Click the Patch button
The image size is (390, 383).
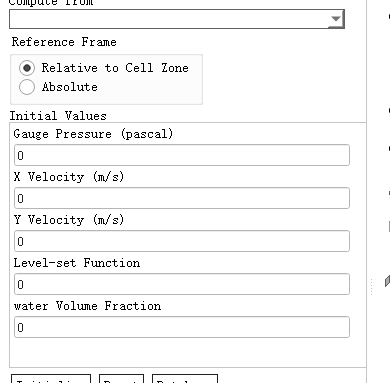click(x=185, y=379)
